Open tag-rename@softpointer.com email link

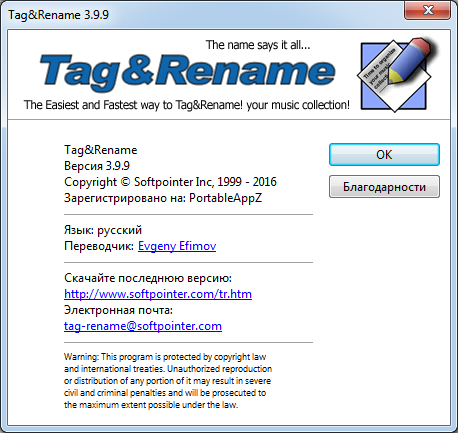point(143,326)
